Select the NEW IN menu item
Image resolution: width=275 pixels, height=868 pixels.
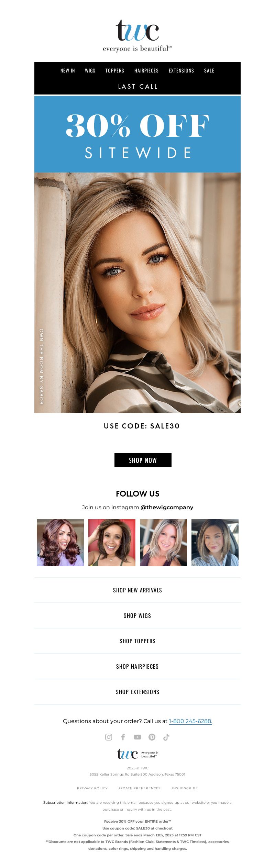pyautogui.click(x=68, y=70)
